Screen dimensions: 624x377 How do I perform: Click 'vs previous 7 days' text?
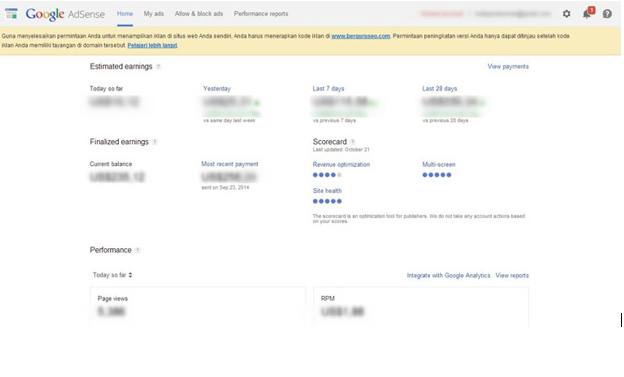pyautogui.click(x=334, y=120)
